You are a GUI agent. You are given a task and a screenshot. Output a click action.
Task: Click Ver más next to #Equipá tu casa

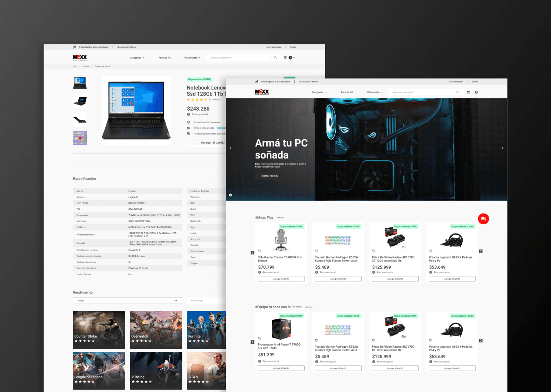coord(309,307)
